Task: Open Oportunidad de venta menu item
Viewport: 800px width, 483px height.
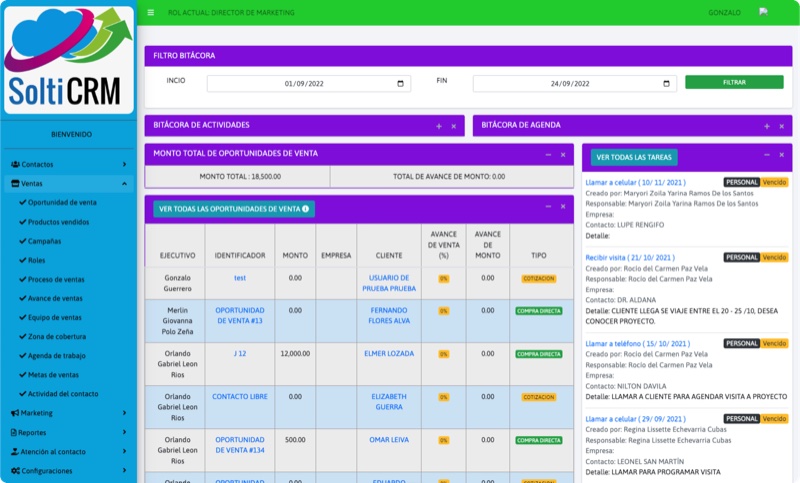Action: click(x=58, y=202)
